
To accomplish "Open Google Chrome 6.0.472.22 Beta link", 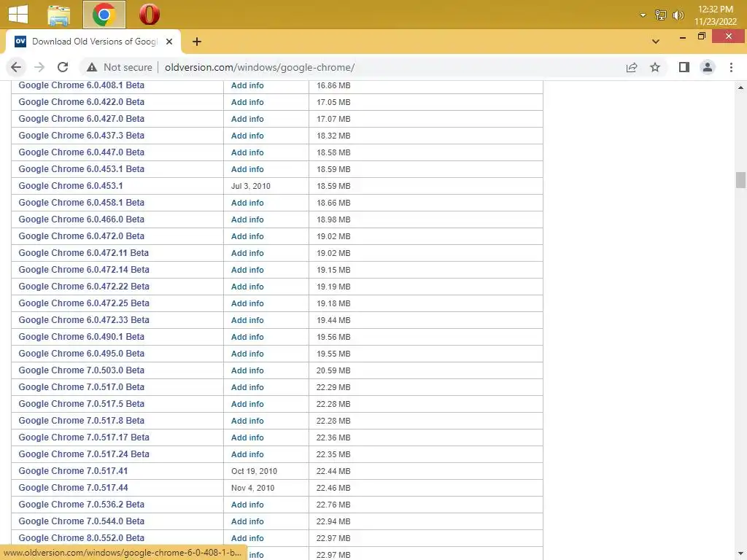I will click(84, 286).
